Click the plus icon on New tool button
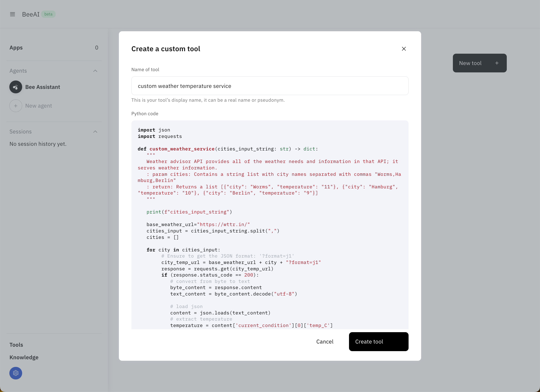Image resolution: width=540 pixels, height=392 pixels. [497, 63]
